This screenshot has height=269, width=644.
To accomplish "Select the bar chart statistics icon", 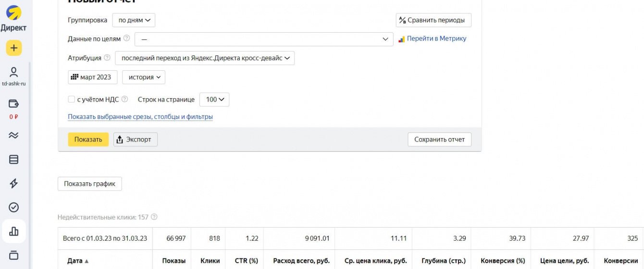I will tap(14, 231).
